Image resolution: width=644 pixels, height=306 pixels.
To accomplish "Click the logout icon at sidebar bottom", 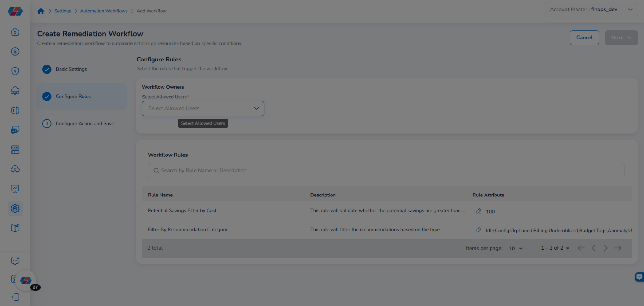I will 15,297.
